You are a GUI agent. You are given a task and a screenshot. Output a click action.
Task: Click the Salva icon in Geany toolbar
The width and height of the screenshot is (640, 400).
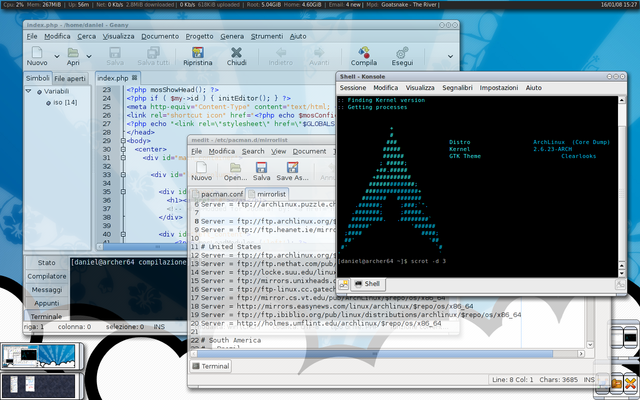point(115,52)
